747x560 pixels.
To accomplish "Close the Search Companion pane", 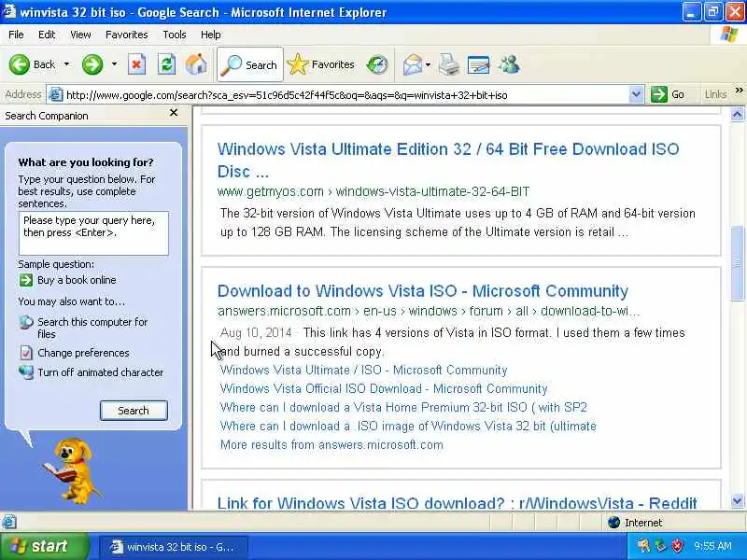I will pyautogui.click(x=174, y=113).
